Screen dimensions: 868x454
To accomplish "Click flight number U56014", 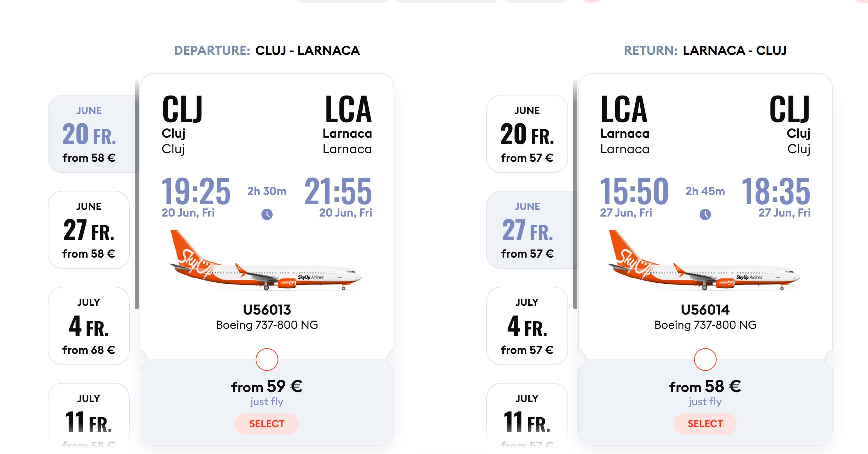I will point(705,310).
